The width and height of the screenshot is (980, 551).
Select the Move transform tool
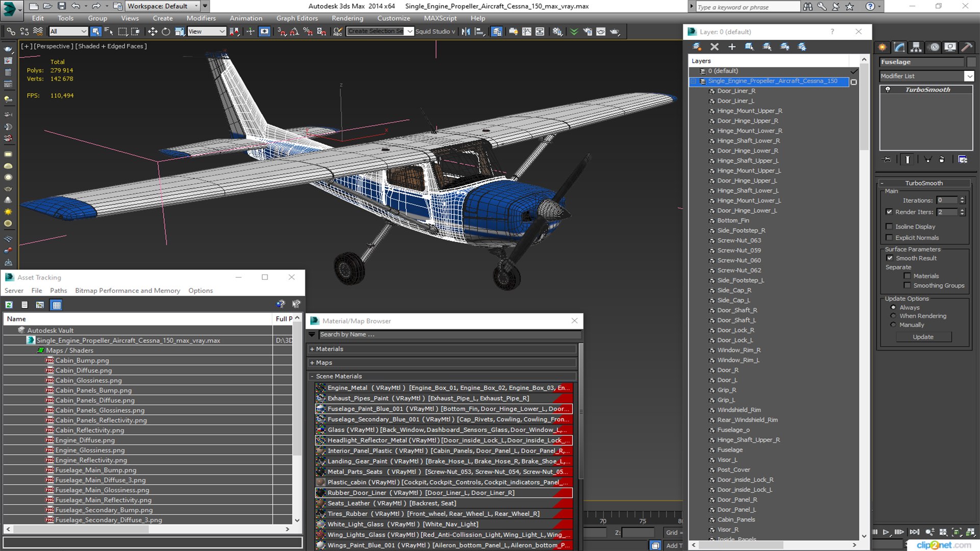tap(152, 32)
